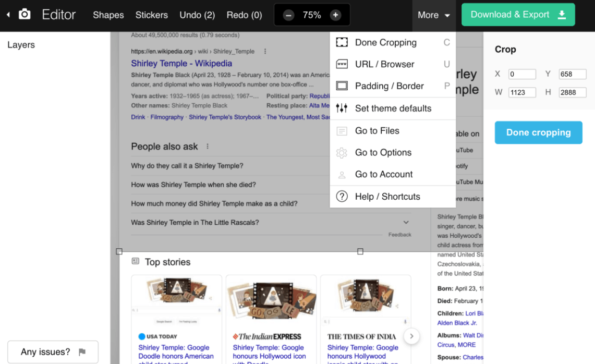Screen dimensions: 595x364
Task: Click the Go to Account person icon
Action: (x=342, y=175)
